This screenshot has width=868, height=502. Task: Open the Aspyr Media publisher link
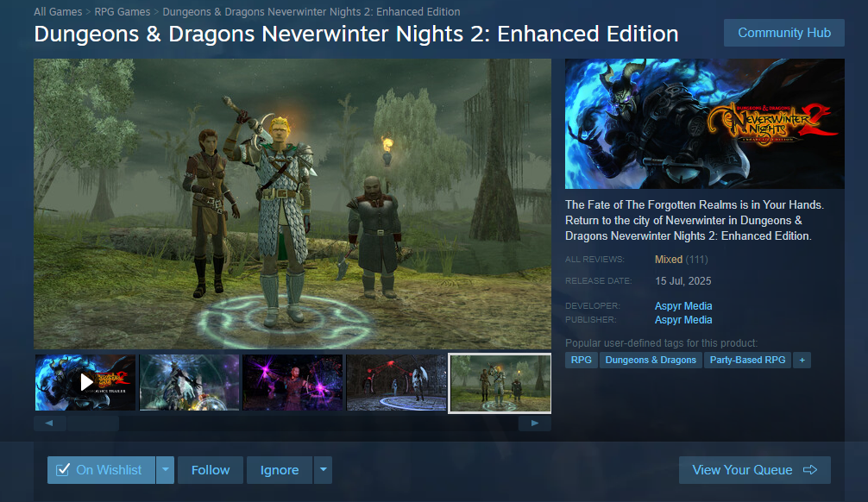tap(683, 320)
